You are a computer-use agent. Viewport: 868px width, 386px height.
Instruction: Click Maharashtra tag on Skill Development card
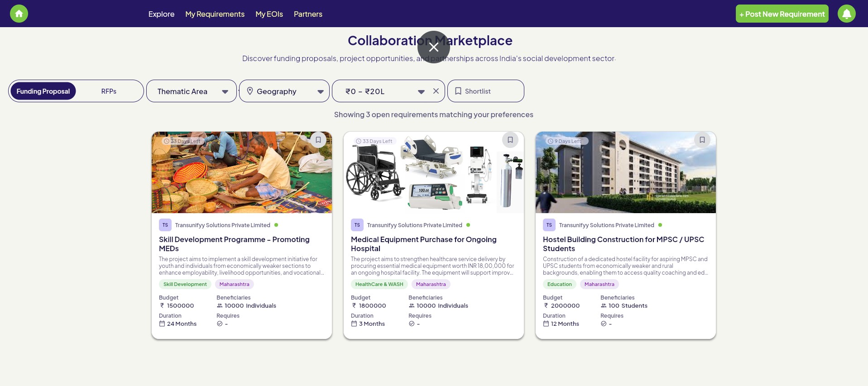[234, 284]
